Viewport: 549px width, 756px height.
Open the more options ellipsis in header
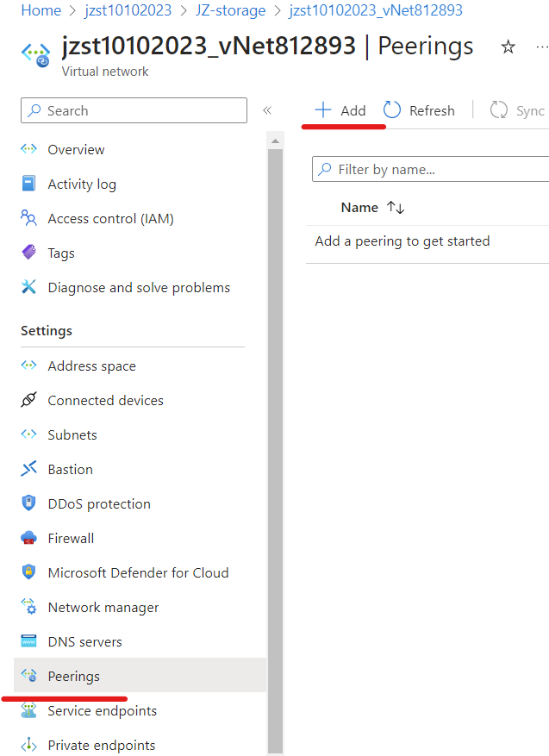tap(542, 47)
